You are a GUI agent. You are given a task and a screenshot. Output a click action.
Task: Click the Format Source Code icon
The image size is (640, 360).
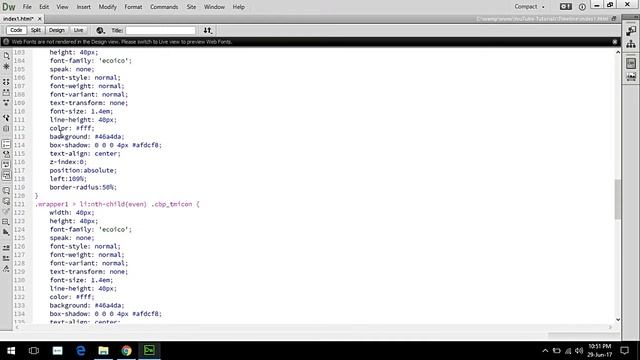(6, 269)
